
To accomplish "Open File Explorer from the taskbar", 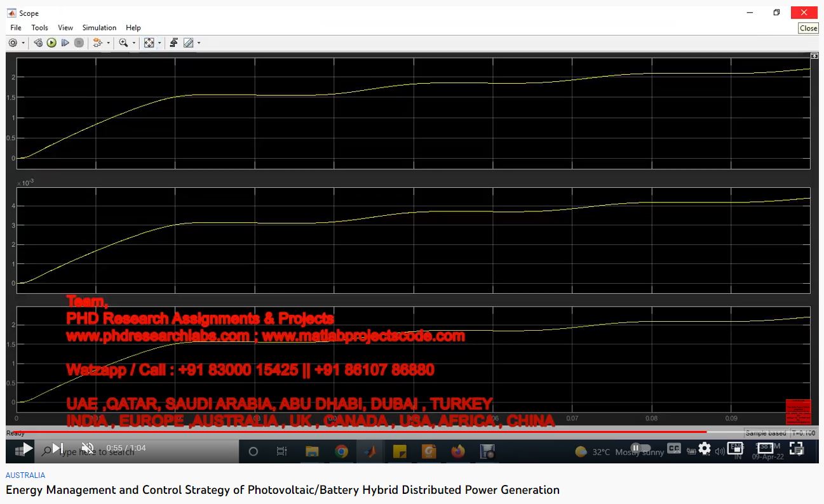I will click(312, 452).
